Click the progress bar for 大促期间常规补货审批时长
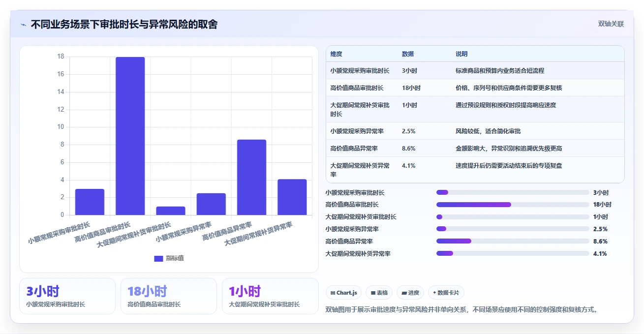Viewport: 644px width, 334px height. pos(513,217)
